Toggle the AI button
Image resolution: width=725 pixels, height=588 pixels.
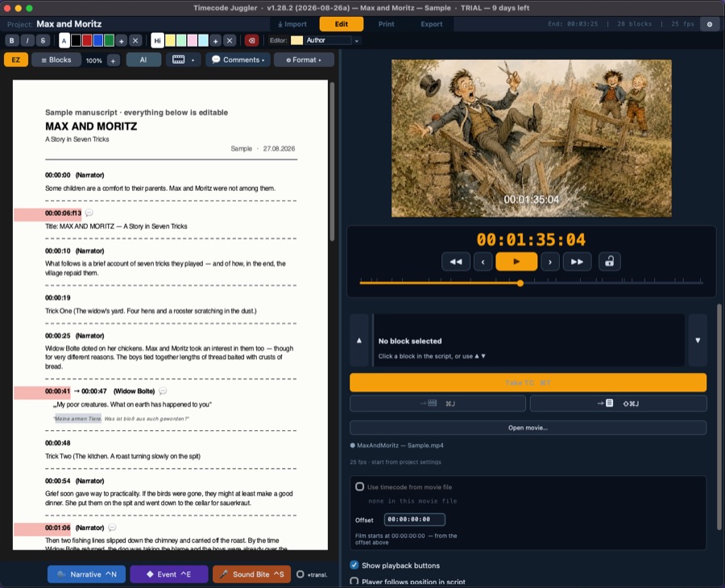(x=143, y=60)
